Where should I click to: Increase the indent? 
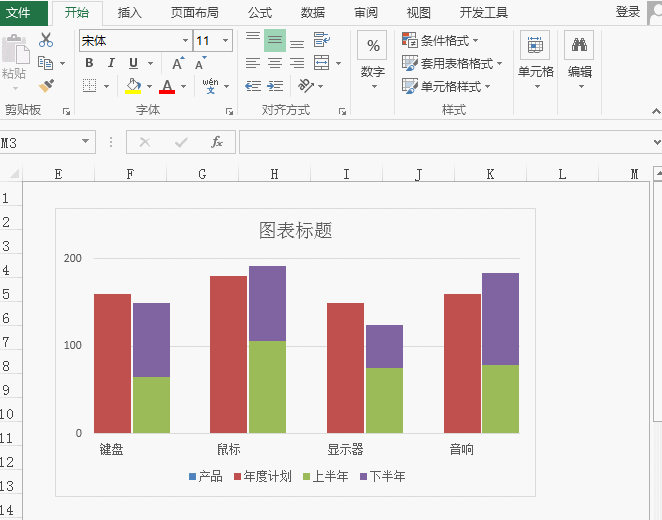[x=275, y=86]
